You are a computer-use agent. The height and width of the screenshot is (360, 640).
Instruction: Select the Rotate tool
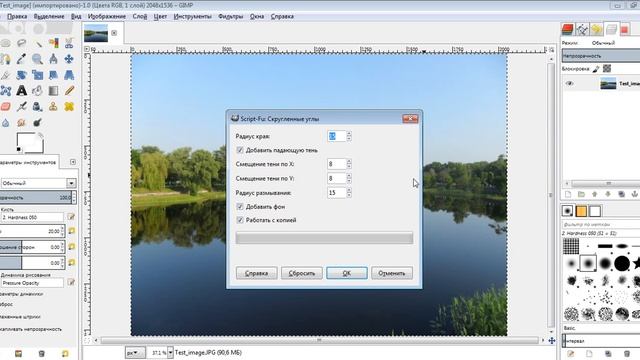tap(22, 75)
